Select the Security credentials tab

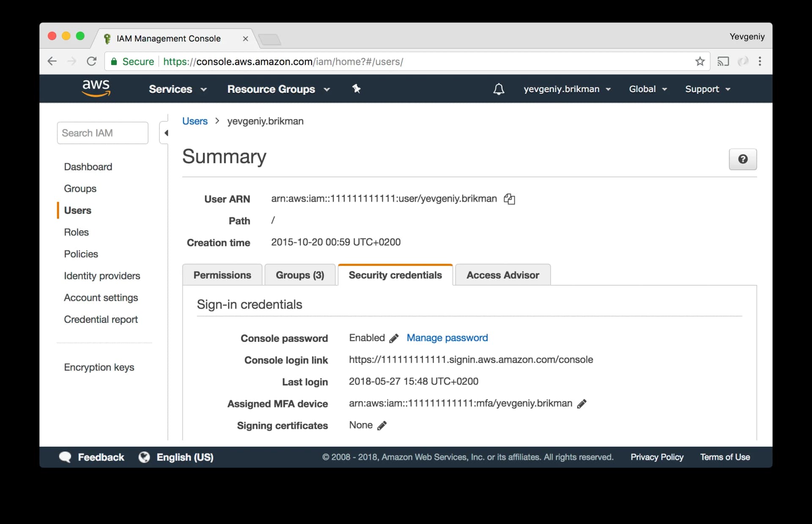point(395,275)
